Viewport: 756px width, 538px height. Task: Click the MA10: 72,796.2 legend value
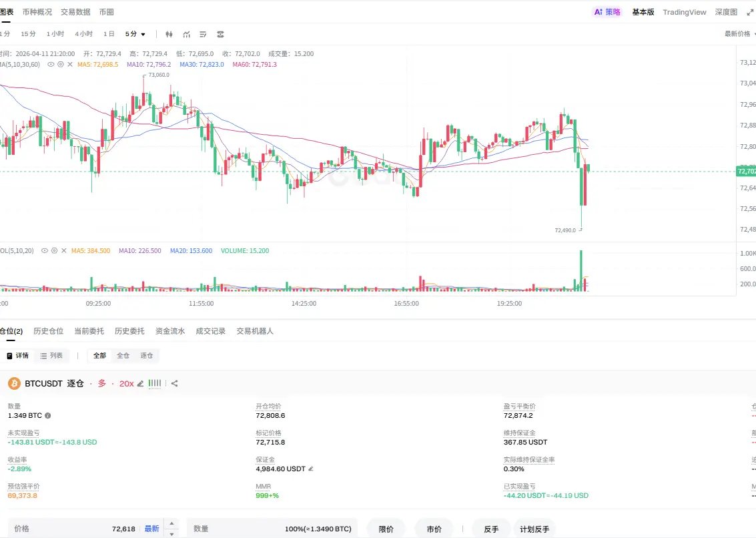(x=149, y=64)
